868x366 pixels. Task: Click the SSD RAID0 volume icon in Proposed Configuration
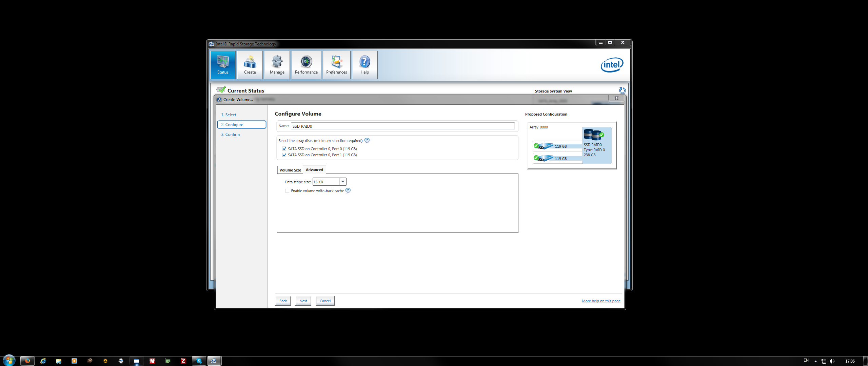(593, 135)
